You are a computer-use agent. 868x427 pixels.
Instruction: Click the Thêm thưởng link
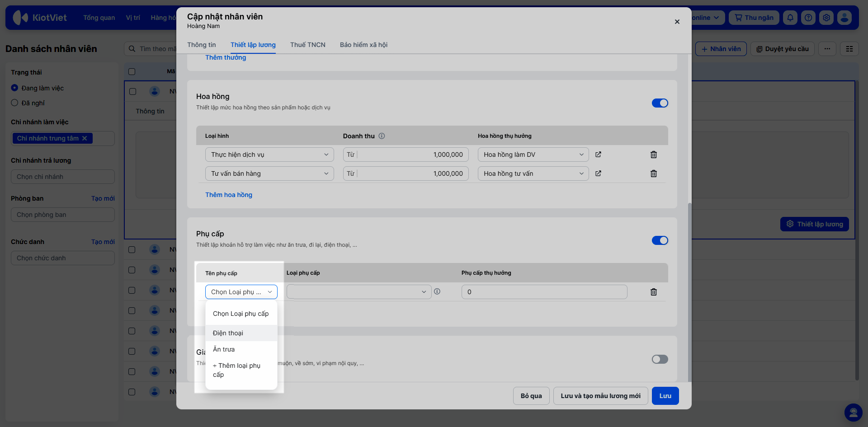click(226, 57)
